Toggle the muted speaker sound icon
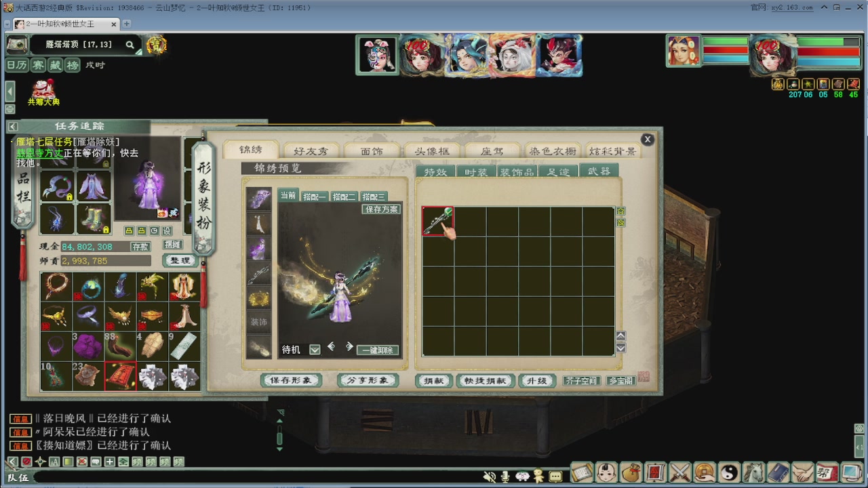The image size is (868, 488). [x=489, y=476]
